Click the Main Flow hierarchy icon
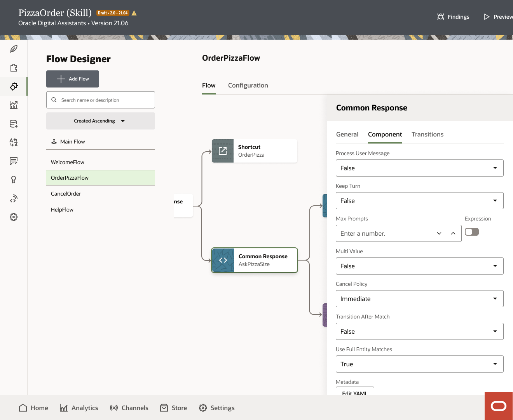 point(54,142)
